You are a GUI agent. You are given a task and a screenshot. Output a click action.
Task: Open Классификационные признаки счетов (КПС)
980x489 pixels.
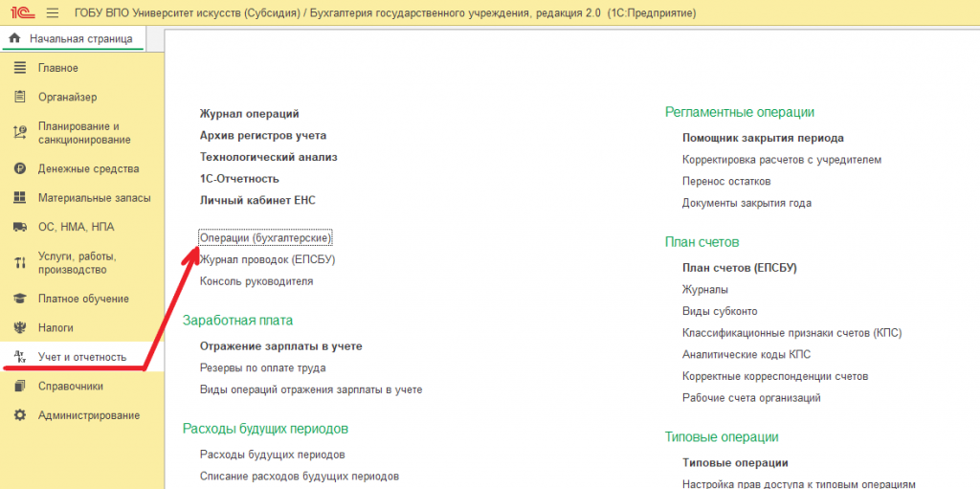(x=791, y=333)
